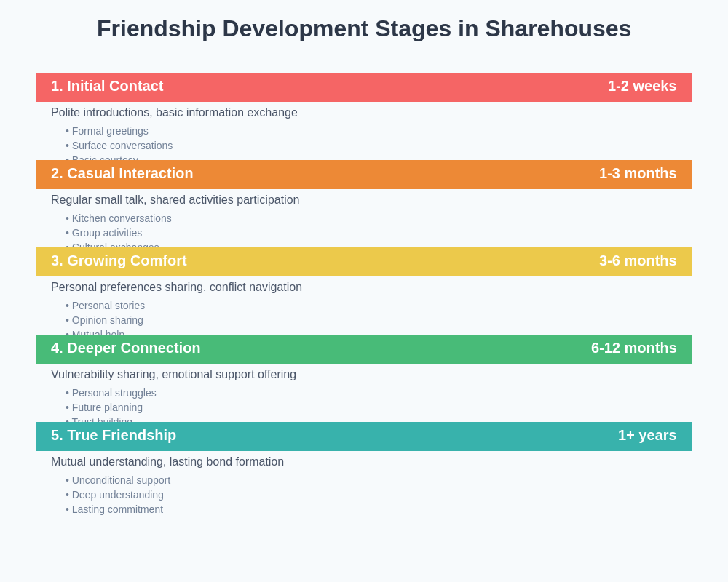Expand the '5. True Friendship' stage header
This screenshot has width=728, height=582.
coord(114,435)
